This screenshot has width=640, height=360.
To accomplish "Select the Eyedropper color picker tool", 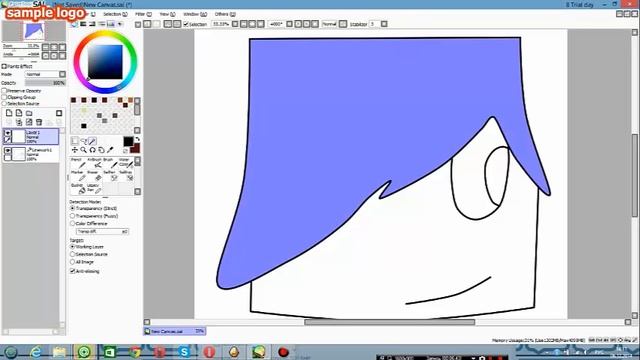I will pos(110,150).
